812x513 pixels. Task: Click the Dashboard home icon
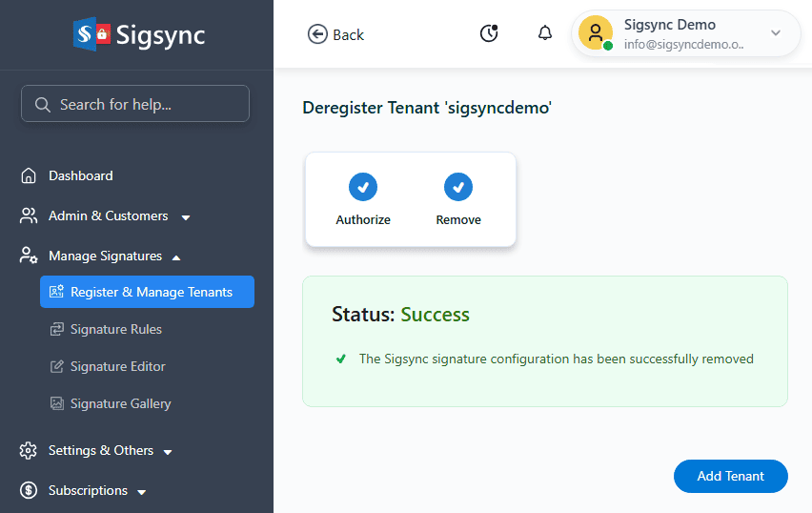coord(29,175)
